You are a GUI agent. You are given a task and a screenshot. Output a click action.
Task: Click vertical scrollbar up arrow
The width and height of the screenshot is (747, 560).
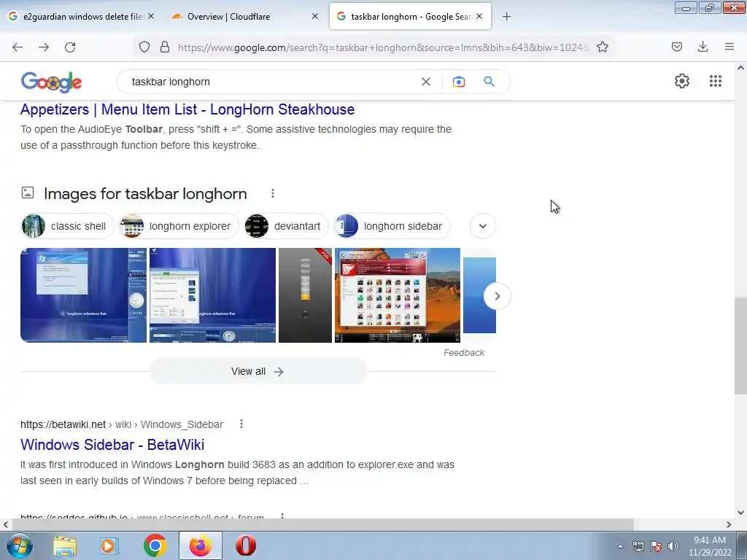740,68
